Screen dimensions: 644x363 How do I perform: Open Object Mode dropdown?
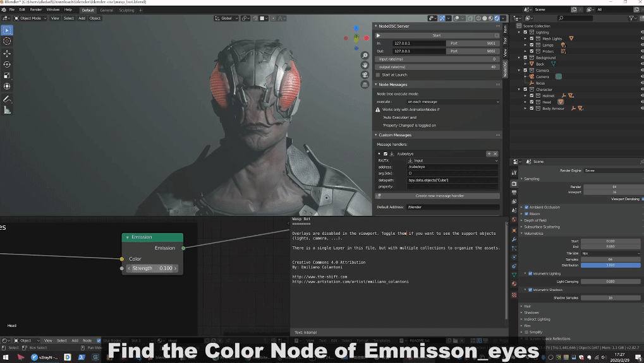pyautogui.click(x=30, y=18)
